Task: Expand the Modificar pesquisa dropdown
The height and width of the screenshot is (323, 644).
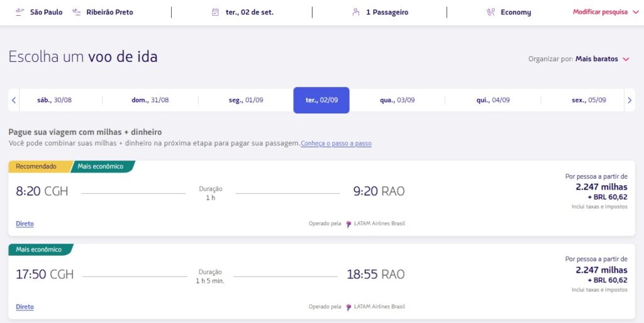Action: coord(606,13)
